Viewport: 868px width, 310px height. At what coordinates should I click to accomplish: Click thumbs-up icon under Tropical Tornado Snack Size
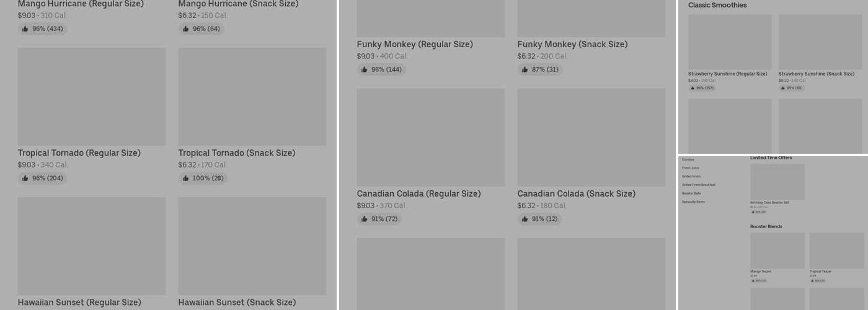185,179
